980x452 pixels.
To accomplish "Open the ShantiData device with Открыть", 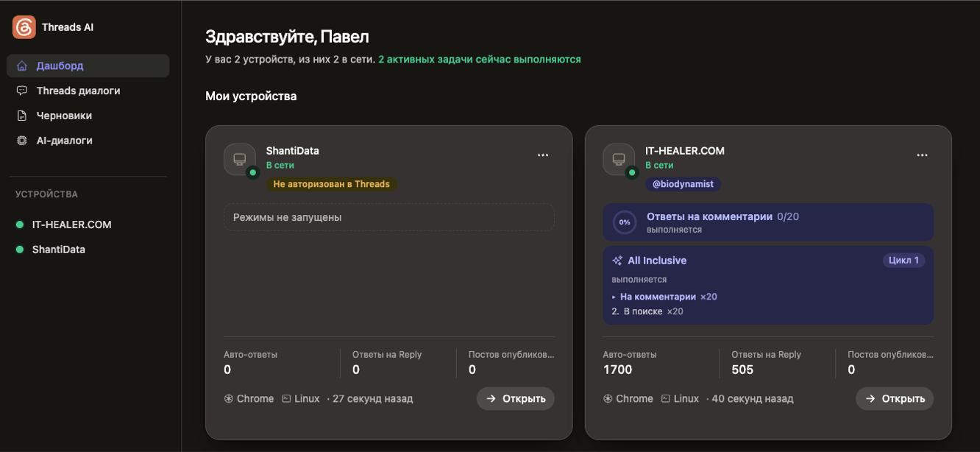I will pos(516,398).
